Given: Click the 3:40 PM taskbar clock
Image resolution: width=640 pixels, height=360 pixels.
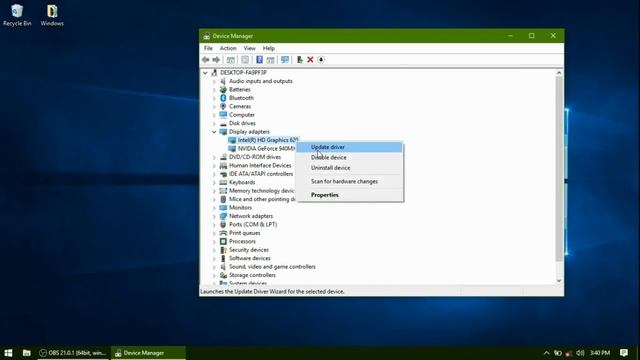Looking at the screenshot, I should coord(600,353).
